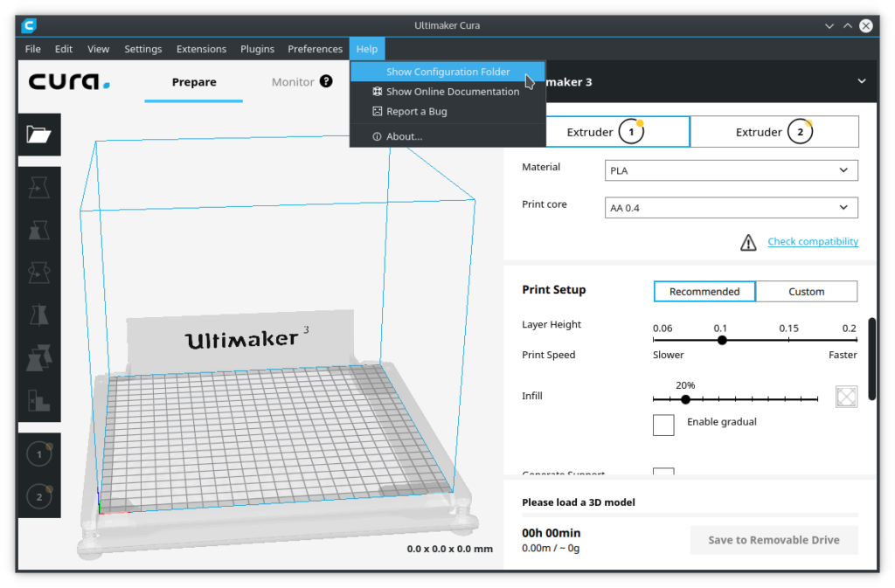This screenshot has width=895, height=588.
Task: Choose Show Online Documentation
Action: [x=447, y=92]
